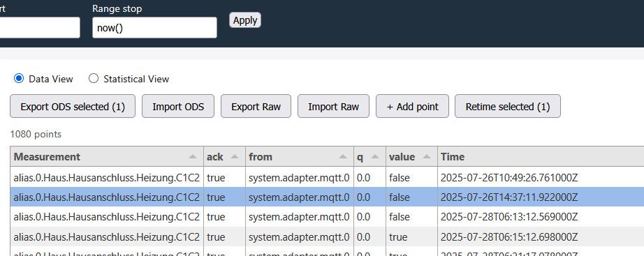
Task: Click value cell in 06:15:12 row
Action: pos(411,236)
